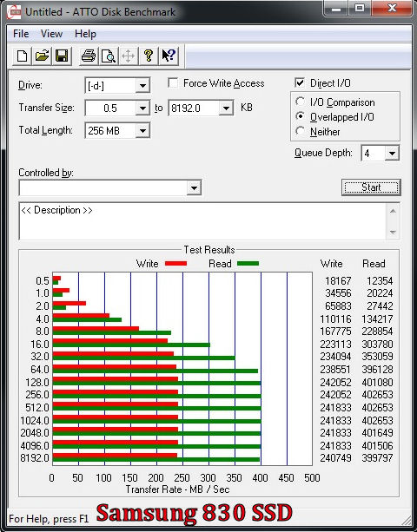This screenshot has width=417, height=532.
Task: Click inside the Description text box
Action: tap(202, 221)
